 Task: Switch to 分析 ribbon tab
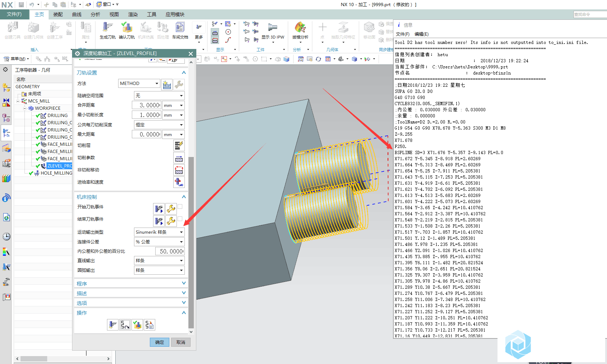(95, 14)
